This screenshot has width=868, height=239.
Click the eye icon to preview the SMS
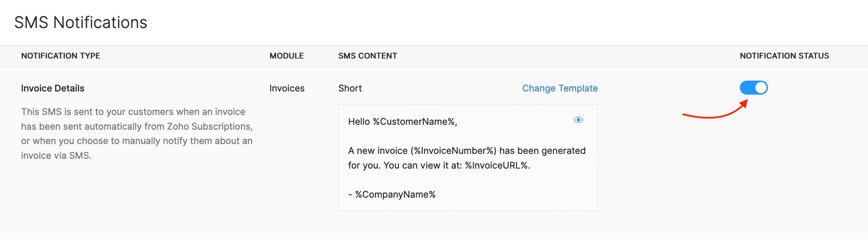coord(578,120)
